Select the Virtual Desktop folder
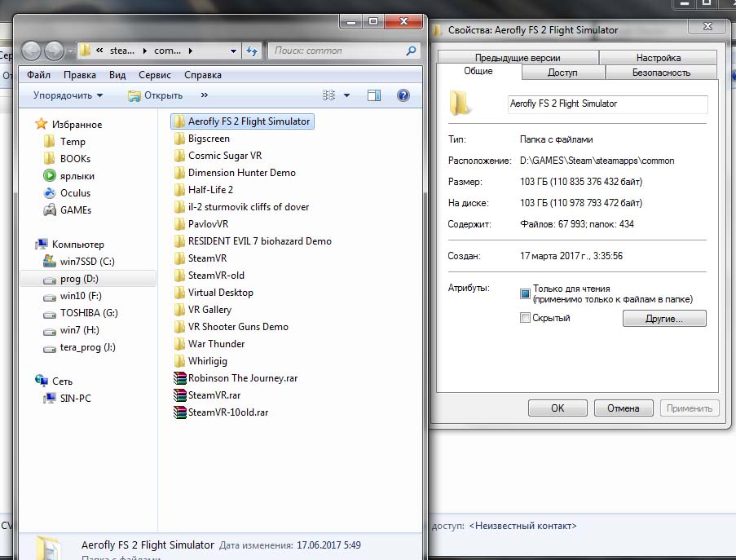The image size is (736, 560). coord(214,293)
